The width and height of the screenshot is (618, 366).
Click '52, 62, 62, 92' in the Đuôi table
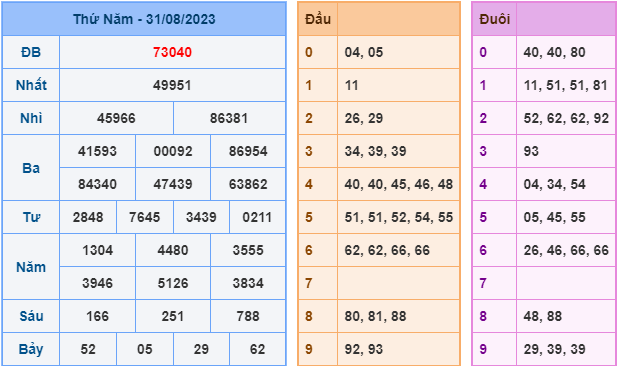566,118
